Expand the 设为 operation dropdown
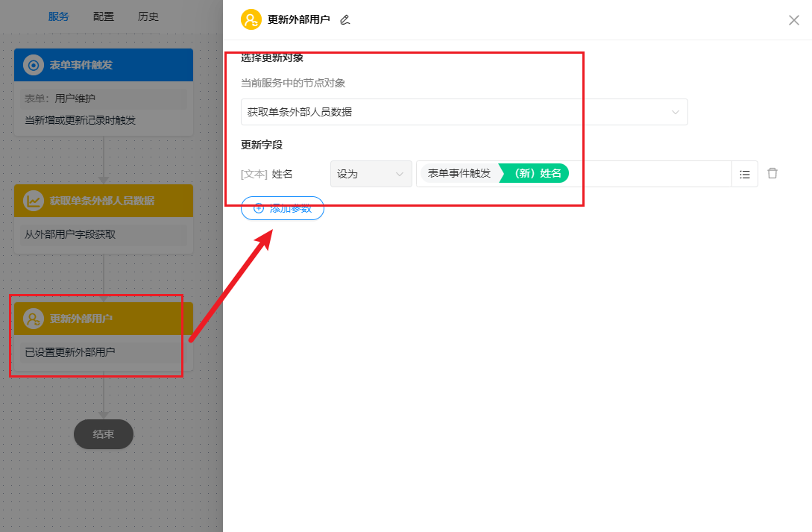This screenshot has height=532, width=812. coord(371,173)
